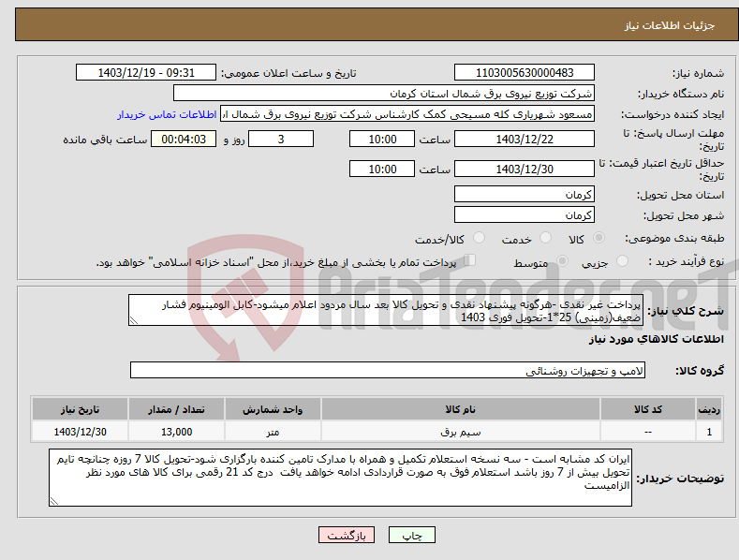Image resolution: width=739 pixels, height=560 pixels.
Task: Click the ساعت باقی مانده label
Action: pos(105,140)
